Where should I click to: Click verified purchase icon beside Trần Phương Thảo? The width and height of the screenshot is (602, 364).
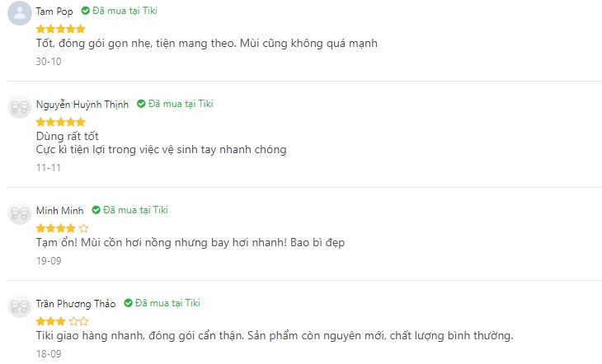(128, 303)
